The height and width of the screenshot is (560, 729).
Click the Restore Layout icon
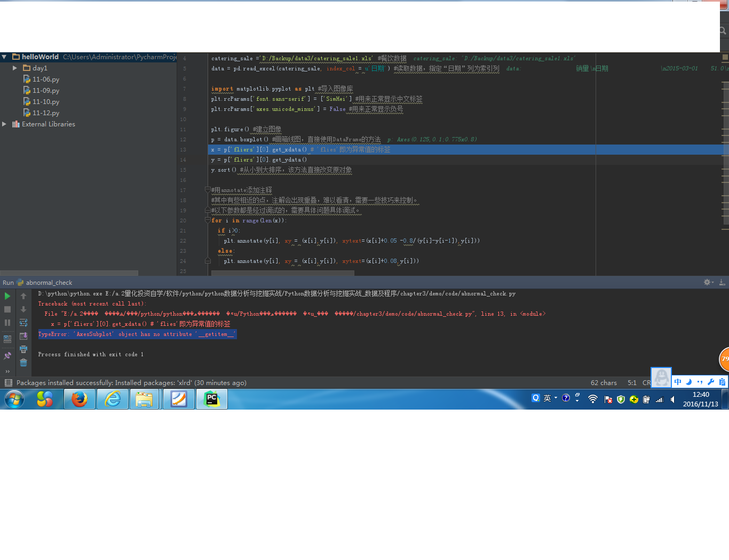coord(7,339)
